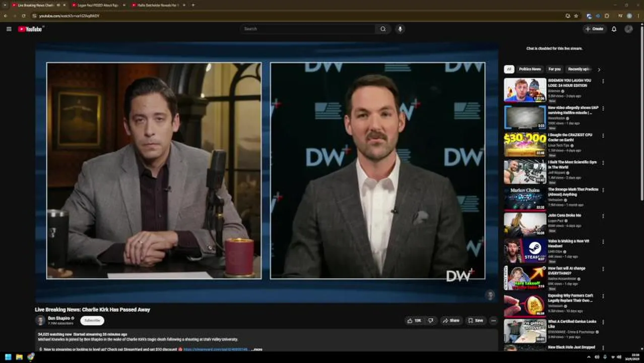644x363 pixels.
Task: Close the Logan Paul tab
Action: [x=124, y=5]
